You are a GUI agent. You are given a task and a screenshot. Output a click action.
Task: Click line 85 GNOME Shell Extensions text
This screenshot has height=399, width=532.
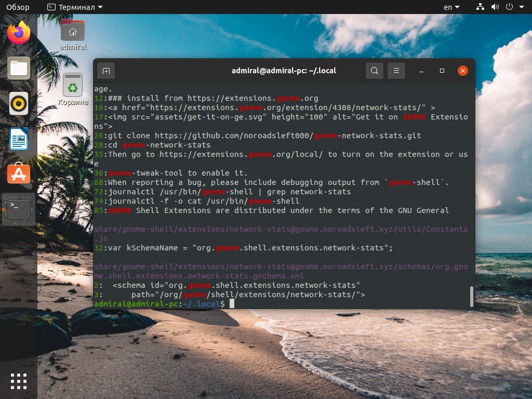pos(271,211)
